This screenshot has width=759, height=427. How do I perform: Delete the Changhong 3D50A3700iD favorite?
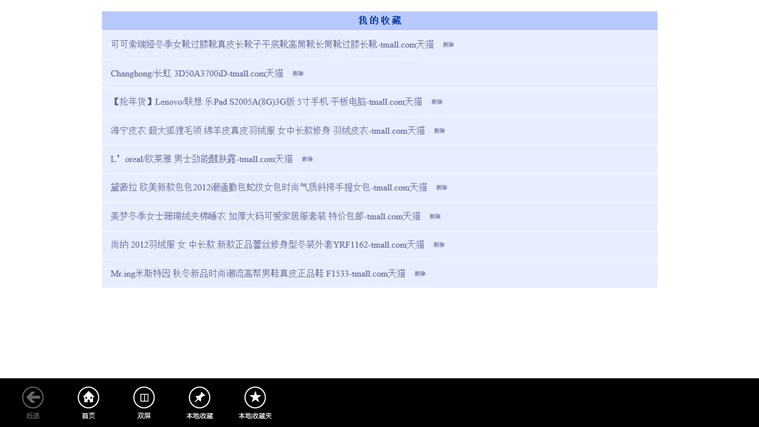point(298,74)
